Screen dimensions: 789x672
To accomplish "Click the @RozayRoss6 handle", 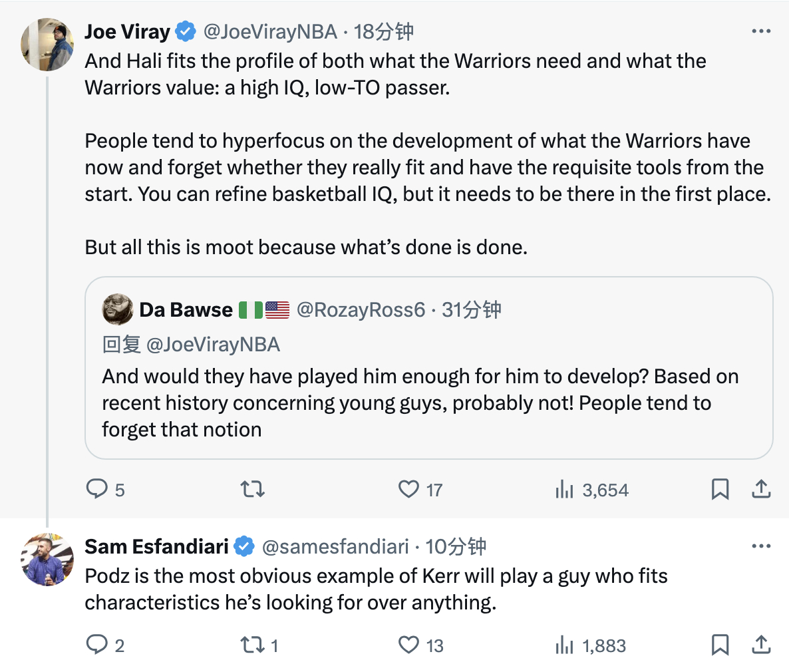I will coord(361,309).
